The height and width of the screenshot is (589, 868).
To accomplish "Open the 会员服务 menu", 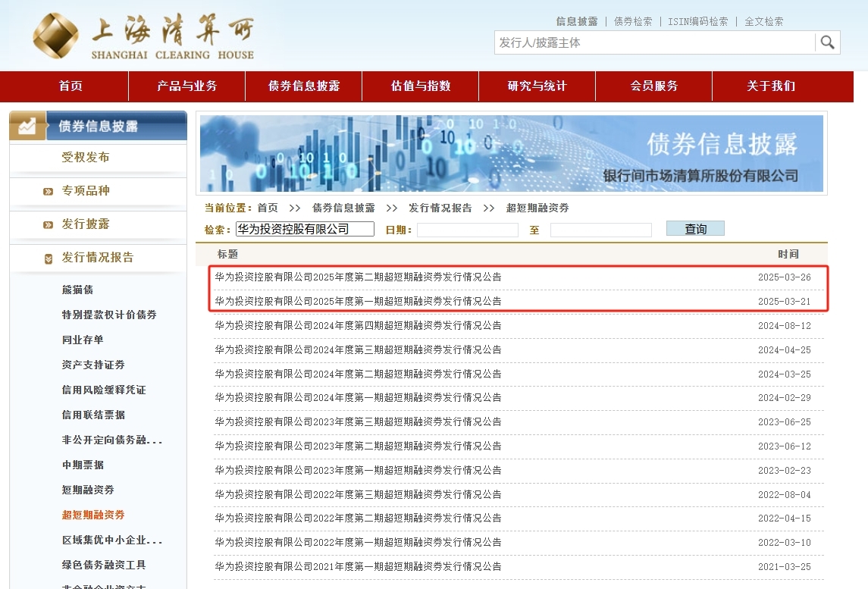I will pyautogui.click(x=653, y=86).
